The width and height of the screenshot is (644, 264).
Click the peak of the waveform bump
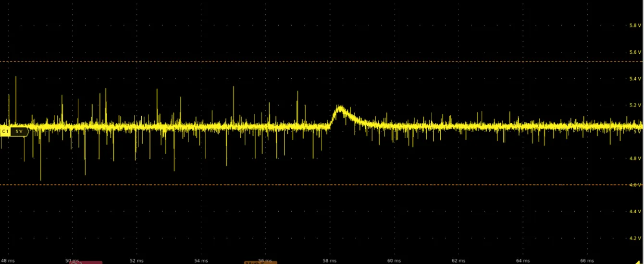pos(340,107)
